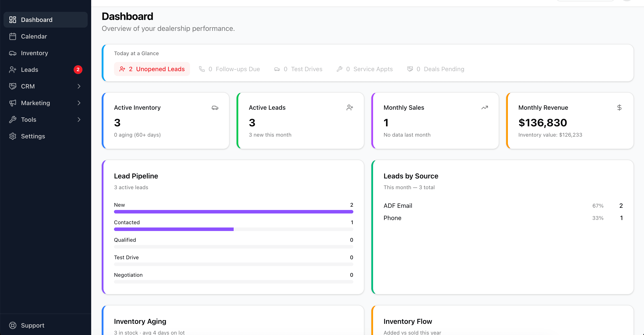Click the Dashboard grid icon in sidebar
The height and width of the screenshot is (335, 644).
coord(13,20)
